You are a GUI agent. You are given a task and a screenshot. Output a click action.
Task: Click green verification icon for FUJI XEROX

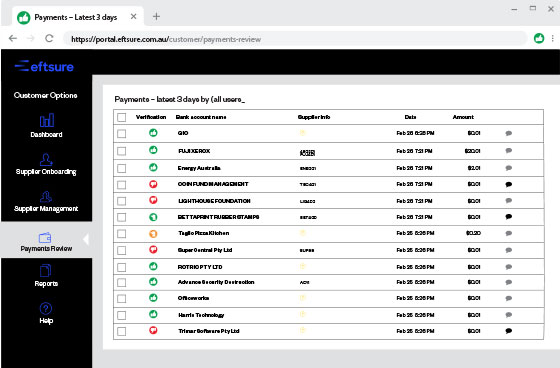pyautogui.click(x=153, y=150)
